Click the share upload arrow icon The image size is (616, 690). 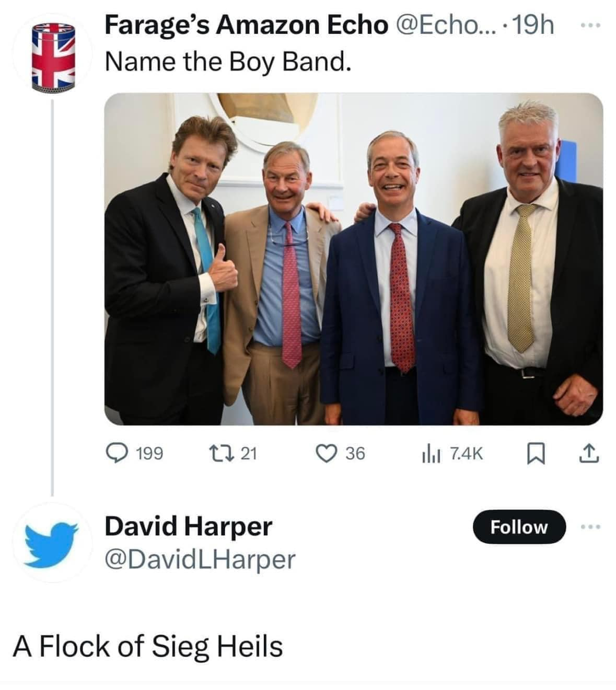click(x=589, y=453)
